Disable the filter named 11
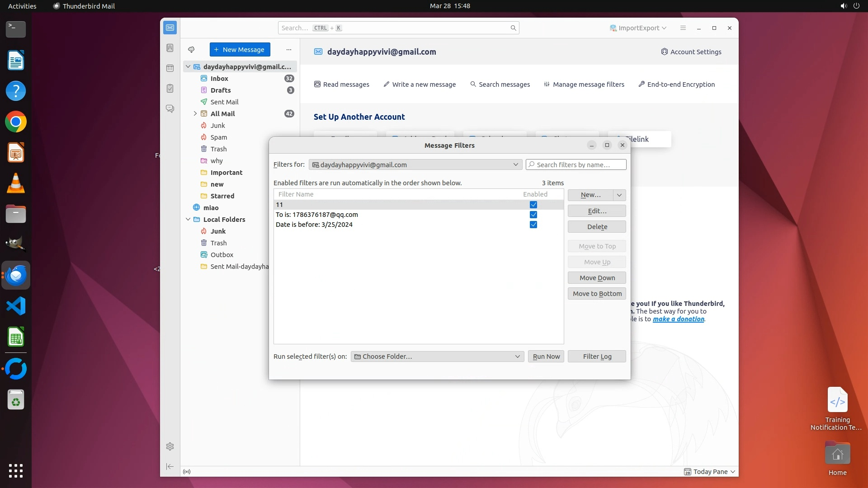 (x=533, y=205)
